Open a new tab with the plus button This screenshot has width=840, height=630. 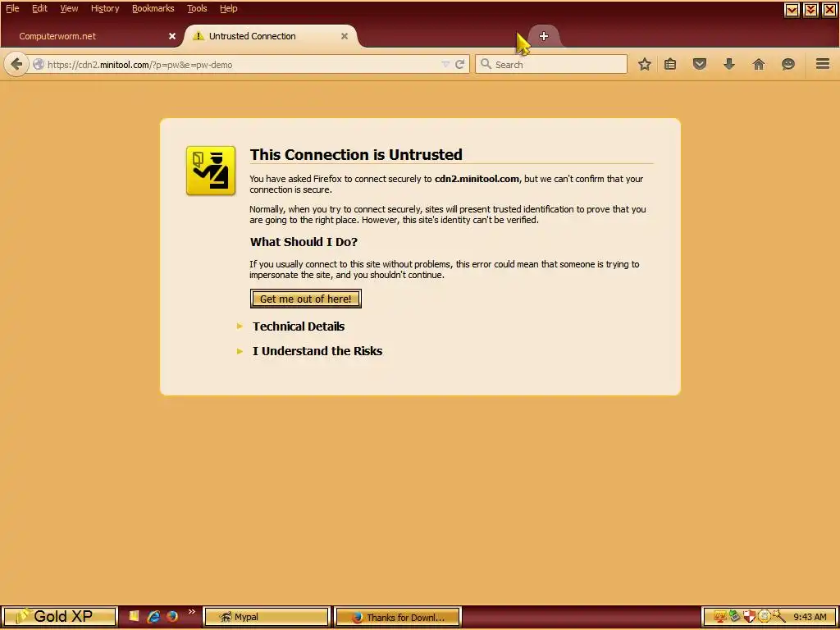pos(544,36)
